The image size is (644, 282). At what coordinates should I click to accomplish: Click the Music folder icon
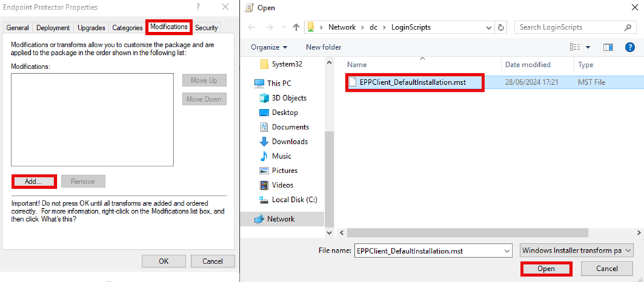point(264,156)
